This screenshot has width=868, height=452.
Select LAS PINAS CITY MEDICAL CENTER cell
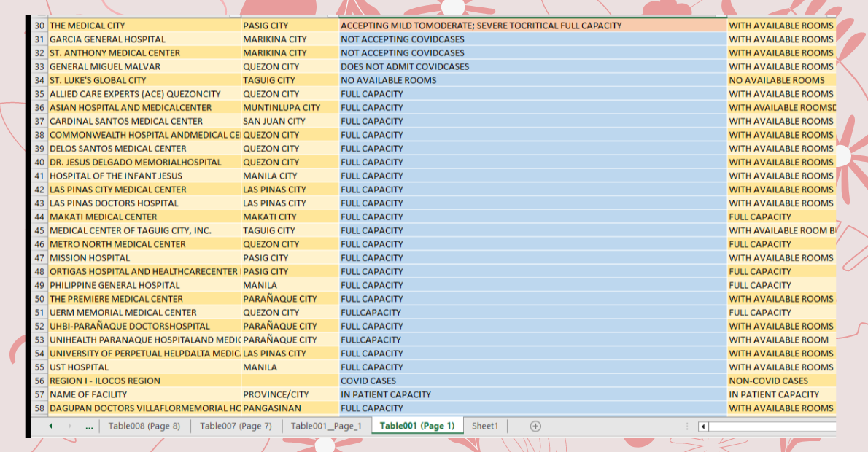click(144, 190)
